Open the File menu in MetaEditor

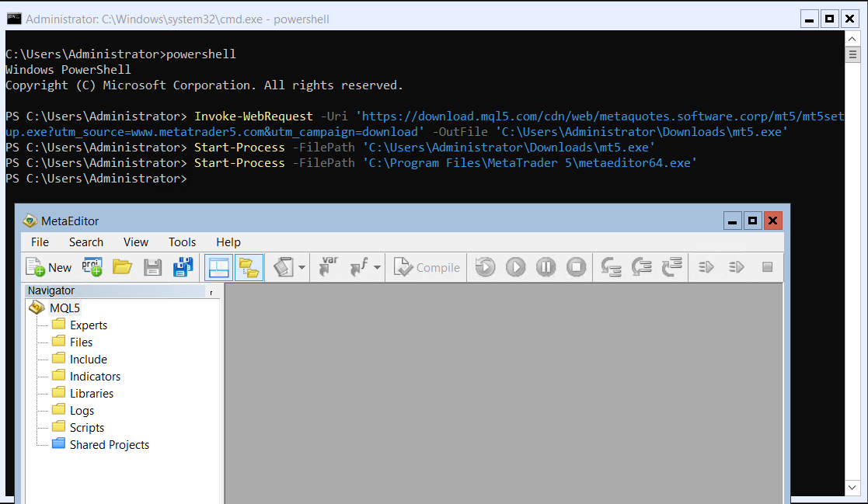pos(40,242)
